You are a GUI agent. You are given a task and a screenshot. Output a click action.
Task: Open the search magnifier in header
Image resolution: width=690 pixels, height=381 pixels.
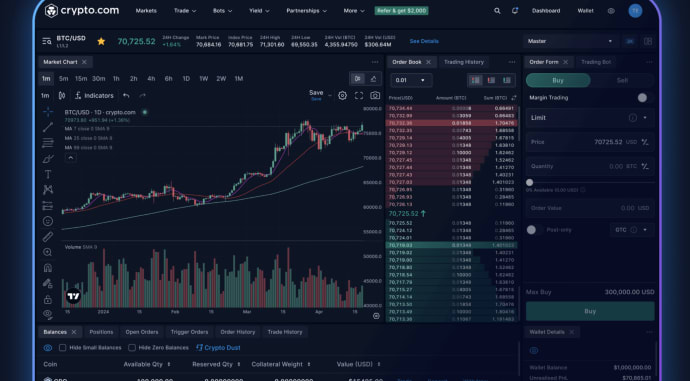pyautogui.click(x=497, y=11)
